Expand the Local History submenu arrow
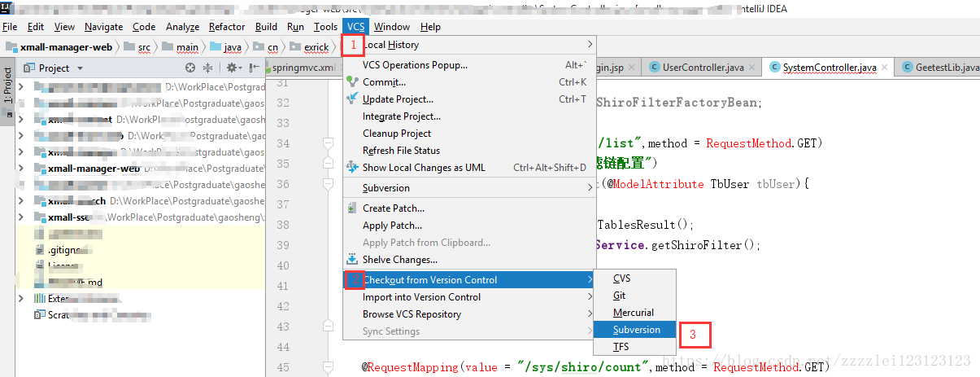Screen dimensions: 980x377 pyautogui.click(x=590, y=45)
